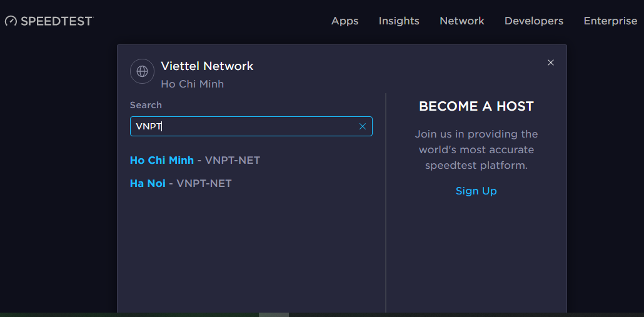Click the horizontal scrollbar thumb at bottom

[x=274, y=314]
